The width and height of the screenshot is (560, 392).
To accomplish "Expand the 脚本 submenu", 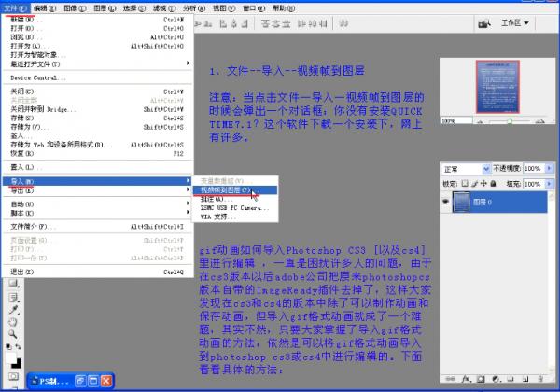I will coord(98,213).
